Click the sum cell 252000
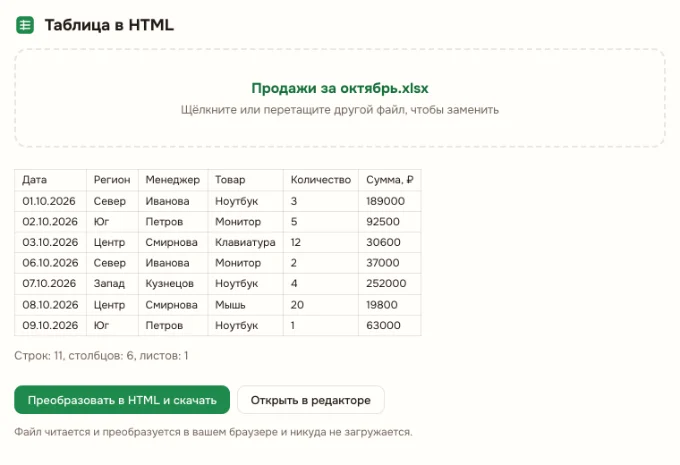This screenshot has height=465, width=680. click(x=390, y=283)
